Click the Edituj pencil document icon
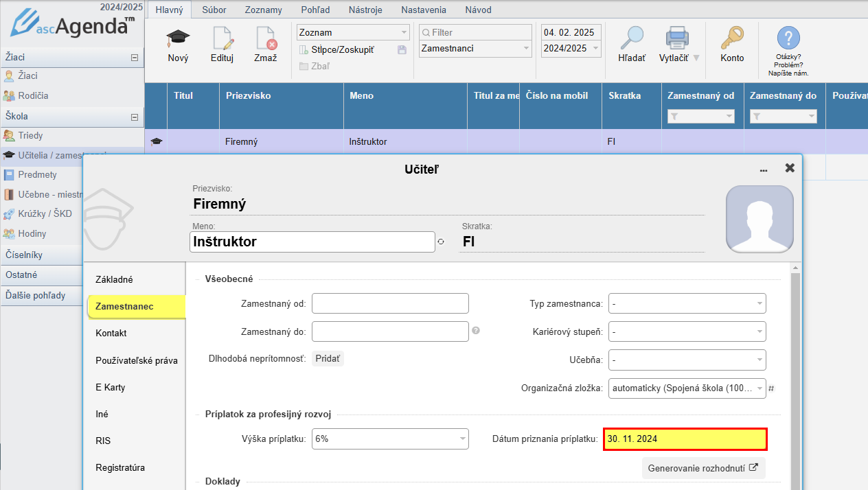868x490 pixels. (x=222, y=38)
